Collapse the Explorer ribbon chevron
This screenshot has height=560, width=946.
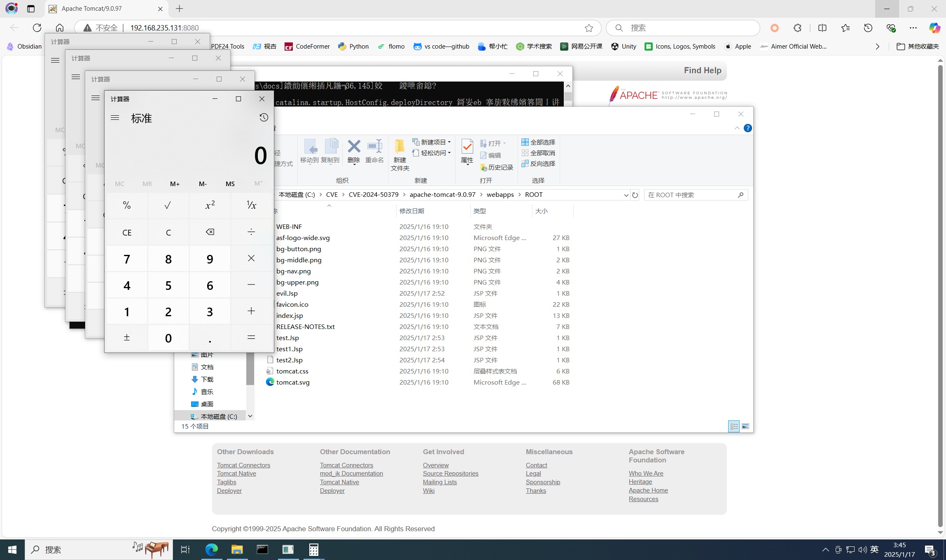point(737,128)
